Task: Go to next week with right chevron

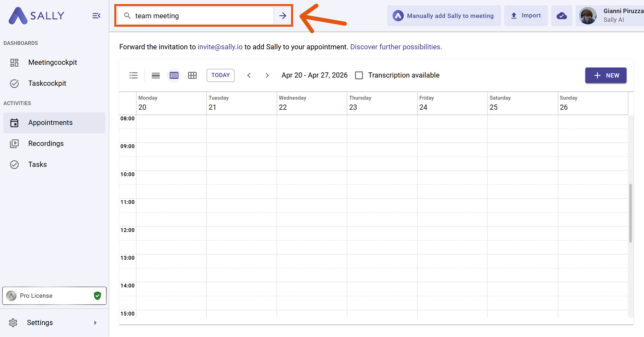Action: (267, 75)
